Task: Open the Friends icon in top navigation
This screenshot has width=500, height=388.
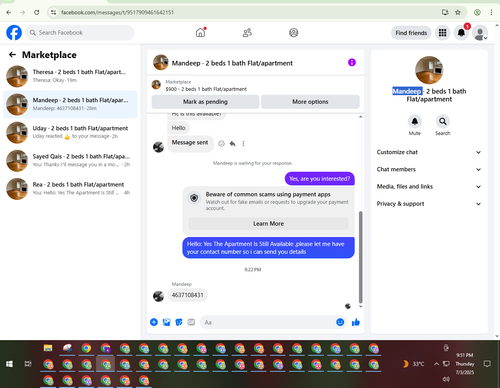Action: (x=247, y=33)
